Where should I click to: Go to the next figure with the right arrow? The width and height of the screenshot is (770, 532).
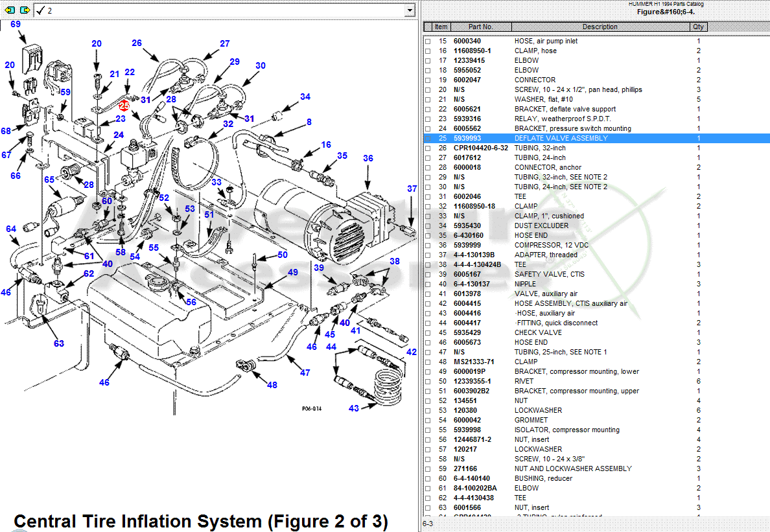pyautogui.click(x=25, y=10)
